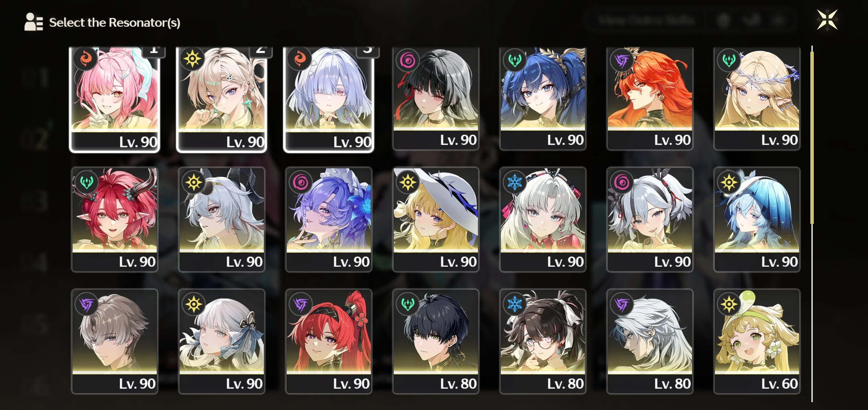This screenshot has height=410, width=868.
Task: Click the Glacio snowflake icon on the red-dressed resonator
Action: click(515, 182)
